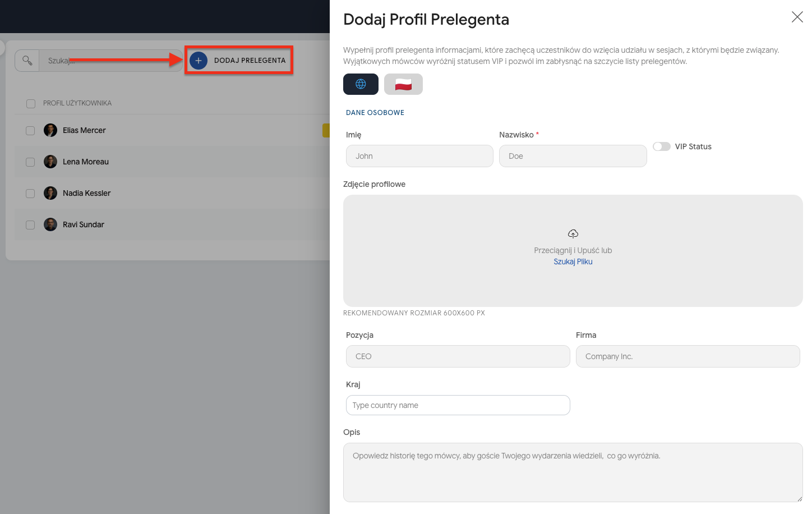Click the VIP Status label
Screen dimensions: 812x514
(693, 146)
